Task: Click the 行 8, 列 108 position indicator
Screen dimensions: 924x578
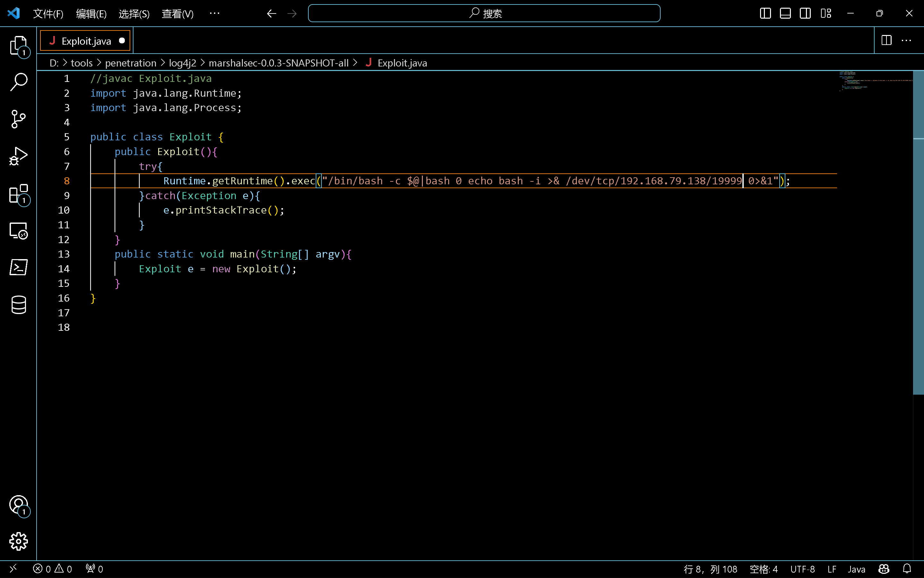Action: [711, 569]
